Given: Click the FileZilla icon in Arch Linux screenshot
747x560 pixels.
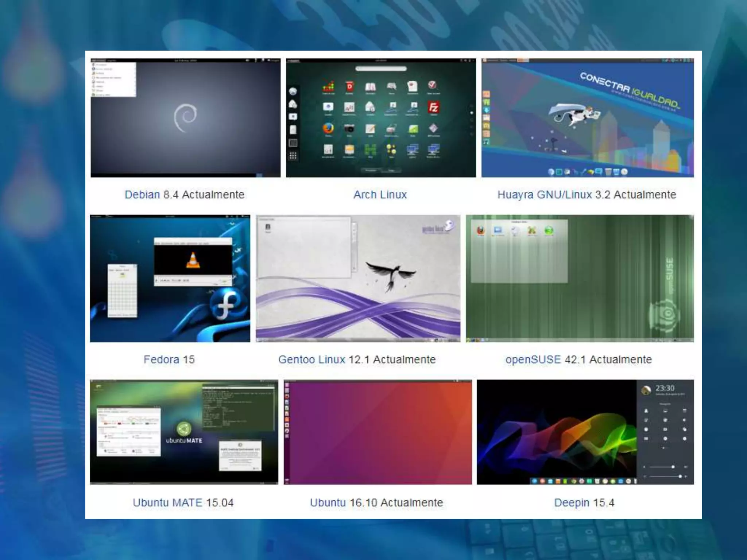Looking at the screenshot, I should click(433, 108).
